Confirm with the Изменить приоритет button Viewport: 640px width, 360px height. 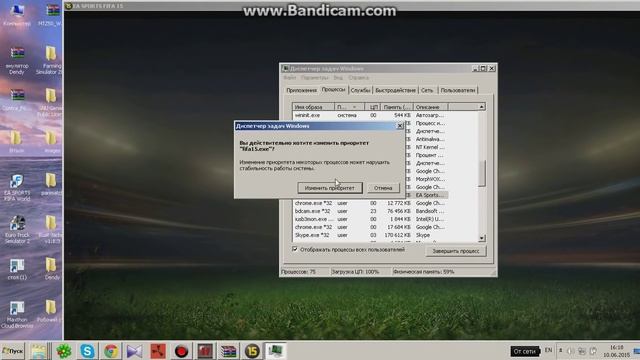[330, 188]
